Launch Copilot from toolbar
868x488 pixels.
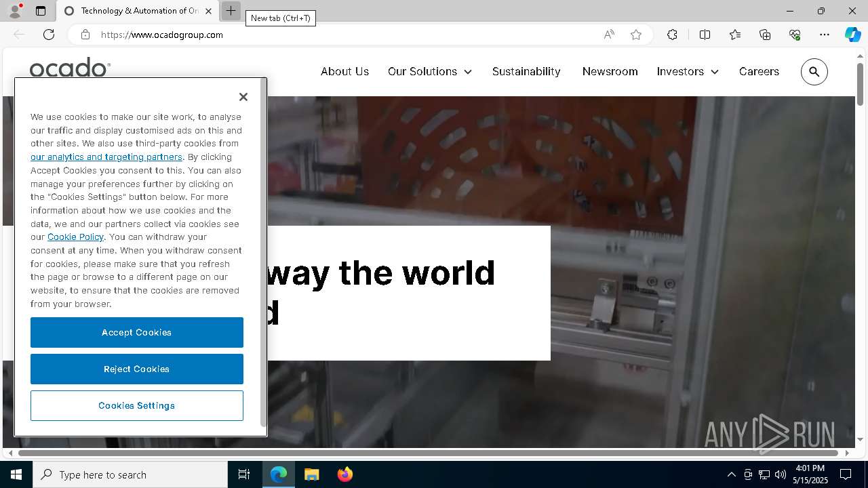click(852, 35)
